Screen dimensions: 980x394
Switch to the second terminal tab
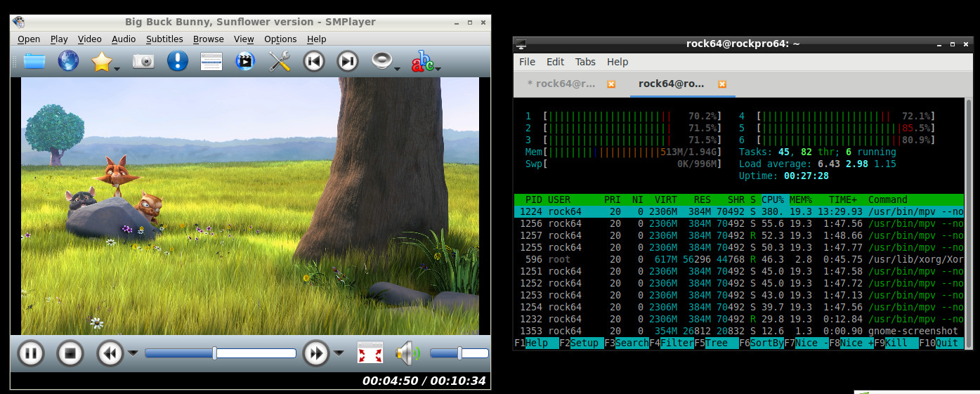click(x=681, y=84)
